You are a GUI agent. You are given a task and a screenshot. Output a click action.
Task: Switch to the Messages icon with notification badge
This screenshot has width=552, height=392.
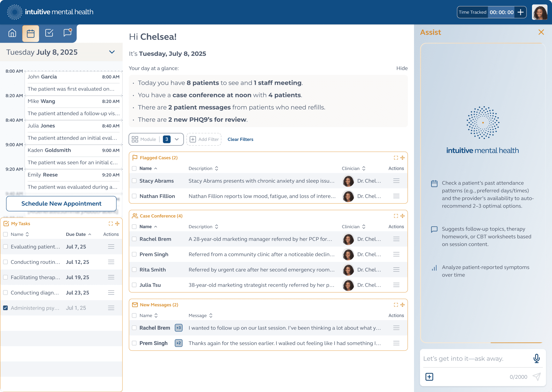click(67, 33)
